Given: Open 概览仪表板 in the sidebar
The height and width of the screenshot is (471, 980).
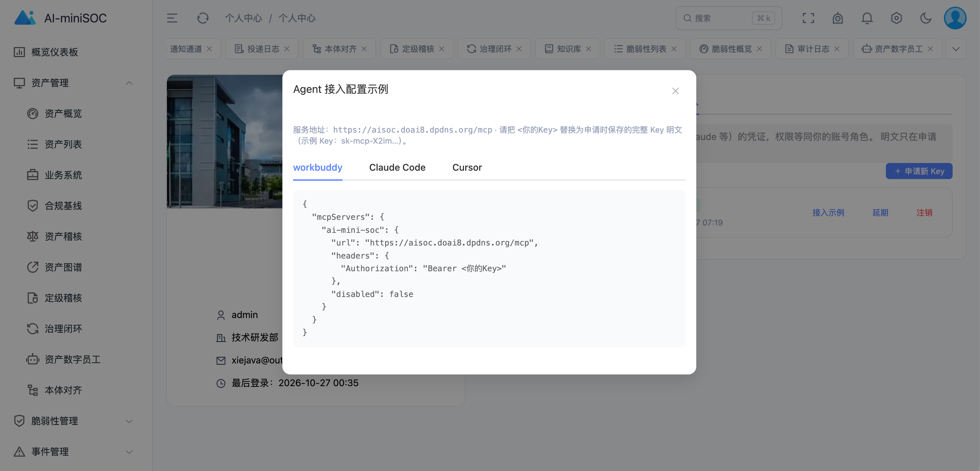Looking at the screenshot, I should [54, 52].
